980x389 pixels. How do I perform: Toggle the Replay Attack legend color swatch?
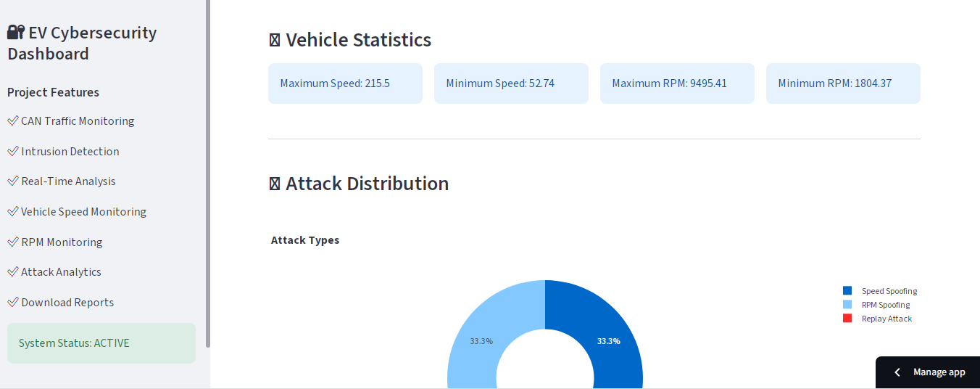tap(847, 318)
